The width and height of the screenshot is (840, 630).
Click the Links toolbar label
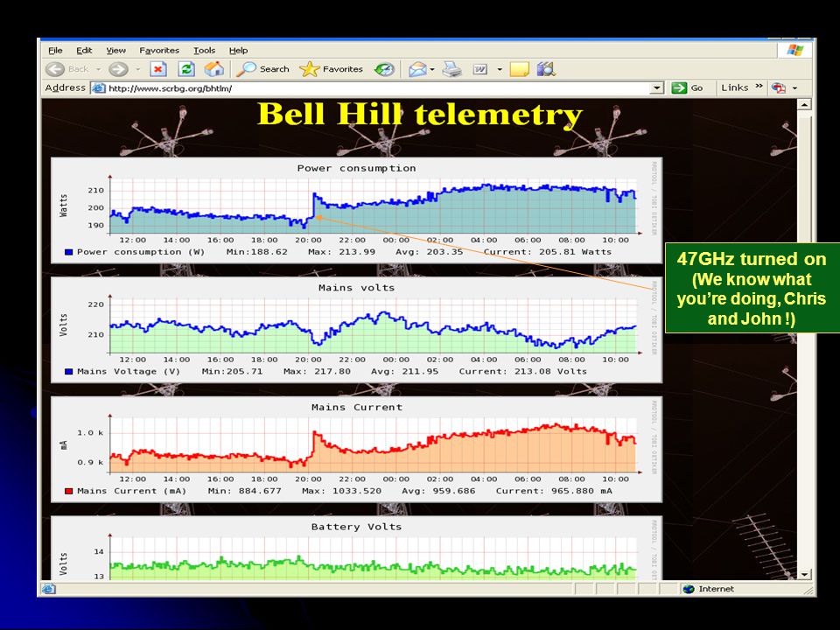(734, 87)
